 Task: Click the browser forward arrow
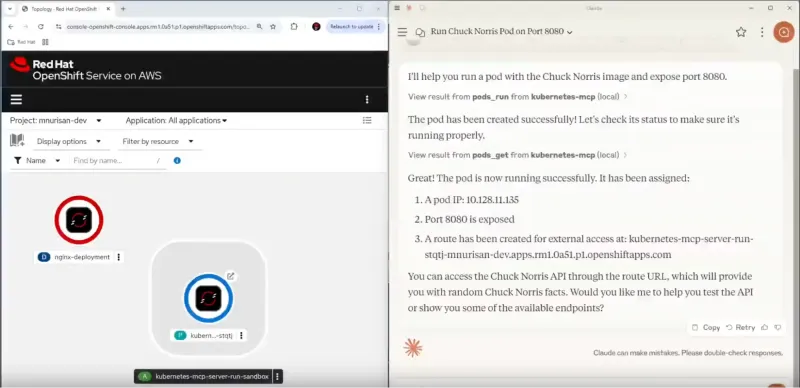pyautogui.click(x=26, y=27)
